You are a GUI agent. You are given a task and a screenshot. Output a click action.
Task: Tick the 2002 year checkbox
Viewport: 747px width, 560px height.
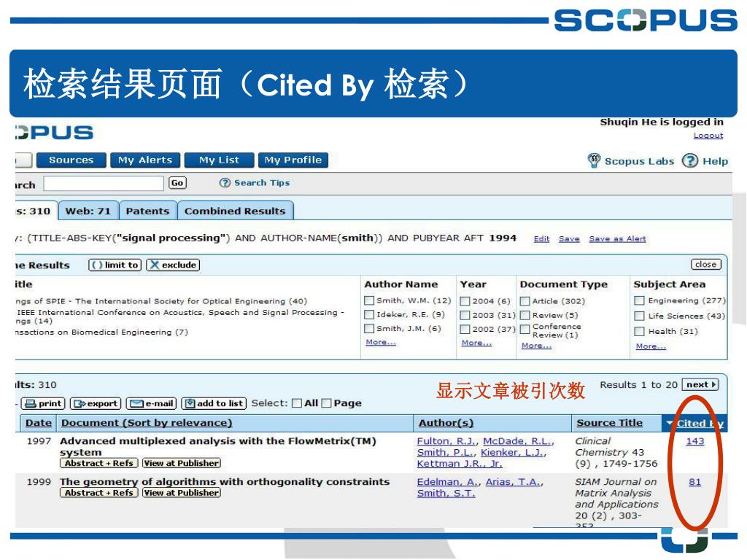465,329
